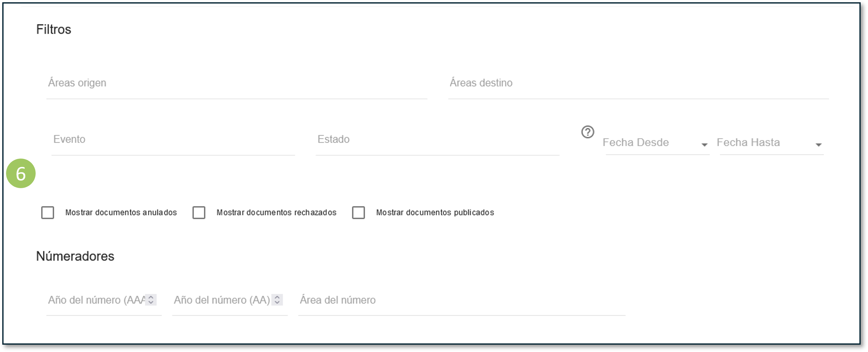Focus the Áreas origen field
This screenshot has width=868, height=352.
(x=237, y=83)
